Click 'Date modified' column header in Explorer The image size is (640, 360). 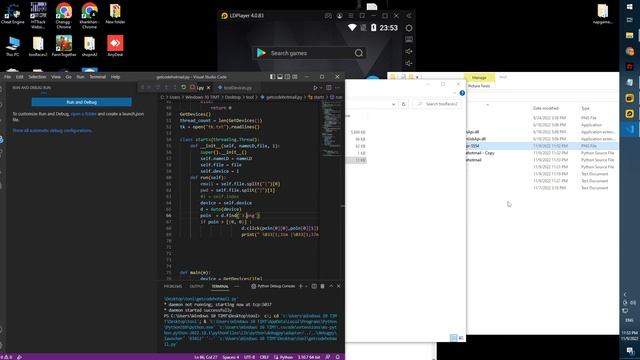pyautogui.click(x=545, y=108)
